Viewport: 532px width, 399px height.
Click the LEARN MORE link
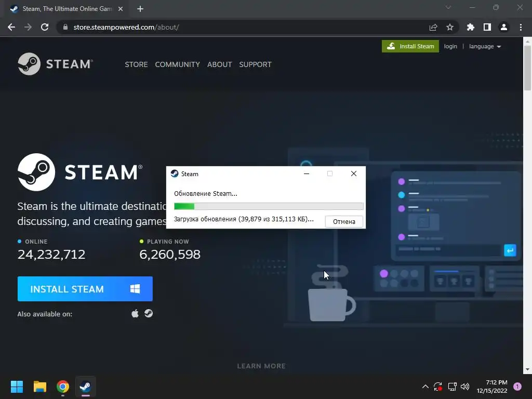261,366
